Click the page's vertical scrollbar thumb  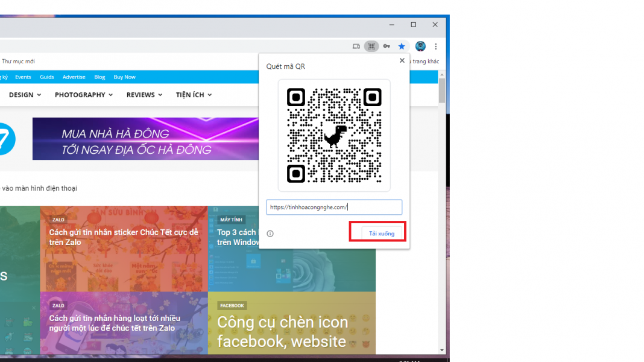(x=442, y=91)
